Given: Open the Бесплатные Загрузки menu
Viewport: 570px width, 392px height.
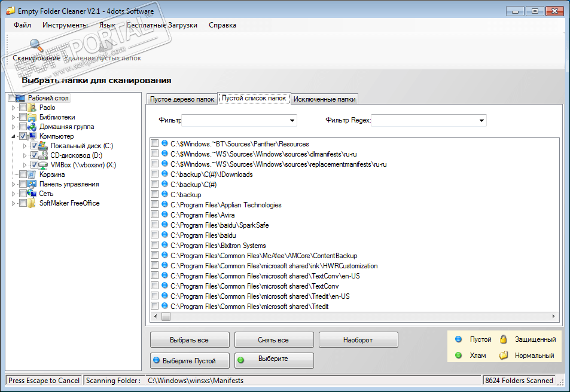Looking at the screenshot, I should 162,25.
